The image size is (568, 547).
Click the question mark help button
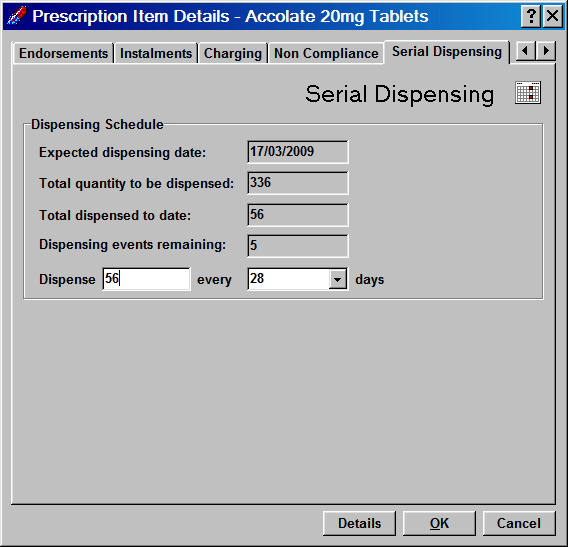(531, 16)
